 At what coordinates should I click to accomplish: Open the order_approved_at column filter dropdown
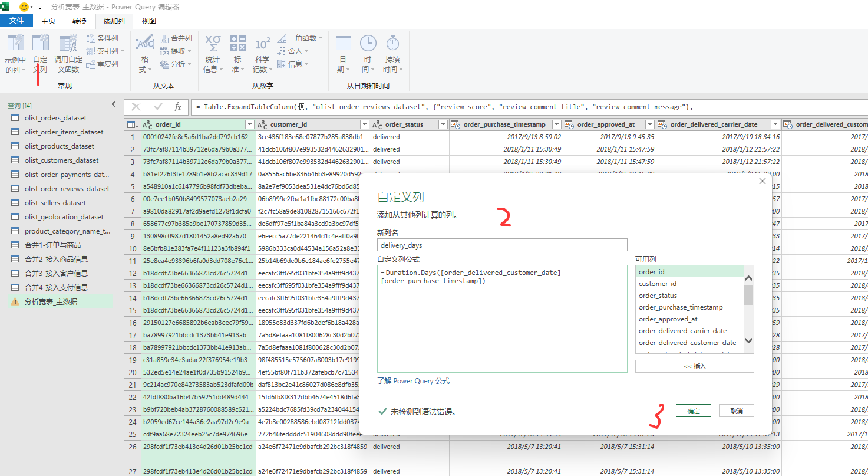(x=650, y=124)
